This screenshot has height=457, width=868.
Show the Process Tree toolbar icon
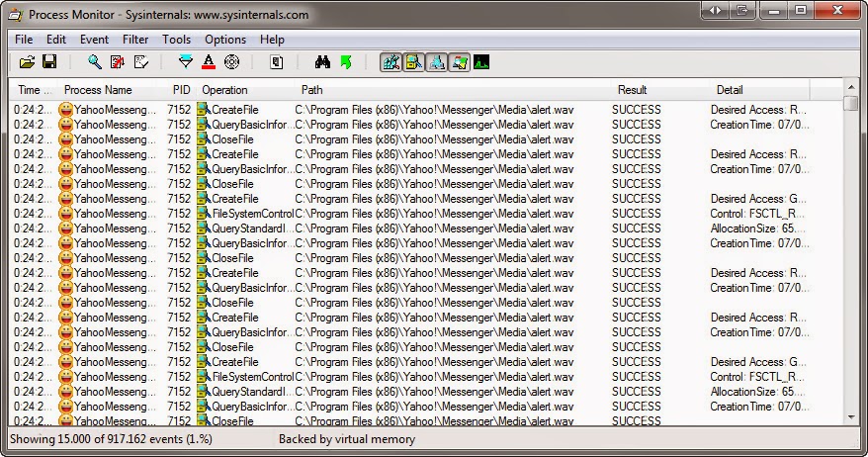[276, 62]
